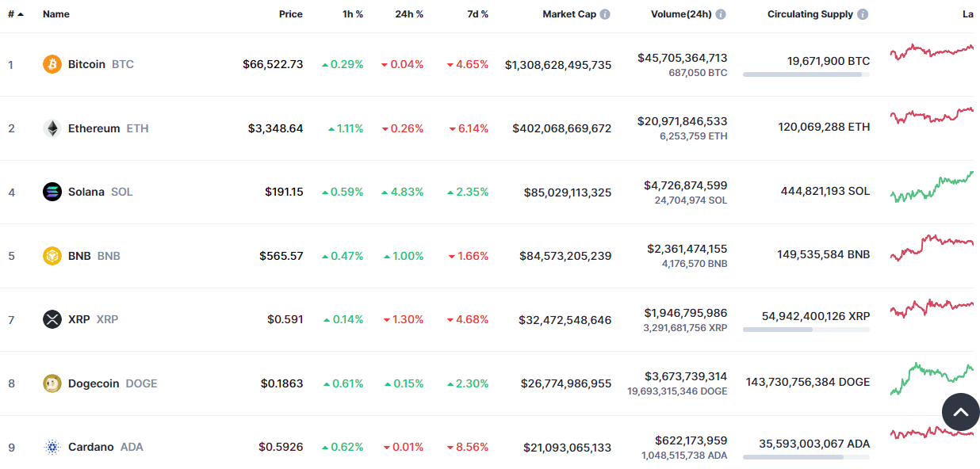Click the Solana logo icon
The height and width of the screenshot is (469, 980).
tap(52, 192)
